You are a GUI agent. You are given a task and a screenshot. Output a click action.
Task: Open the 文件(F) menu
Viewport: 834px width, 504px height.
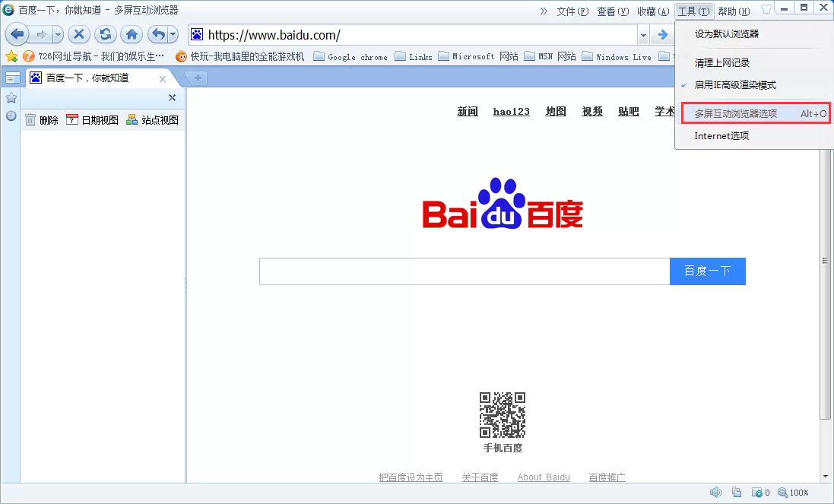(572, 11)
